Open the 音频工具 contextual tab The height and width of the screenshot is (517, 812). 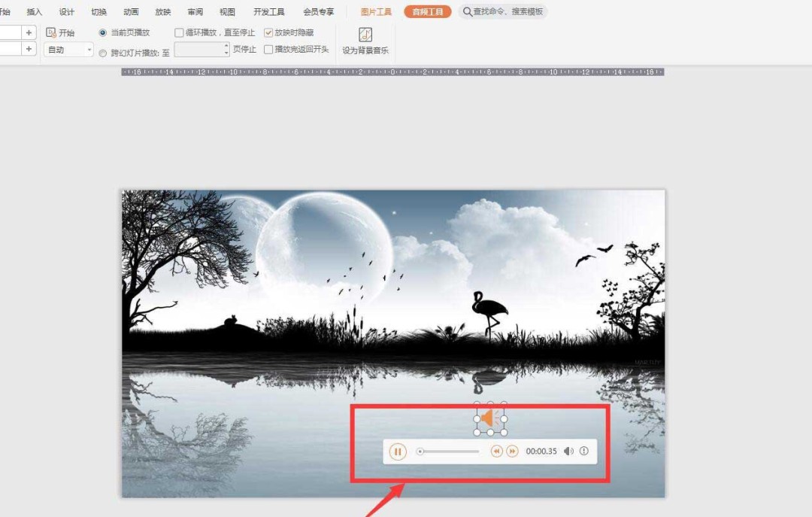427,11
